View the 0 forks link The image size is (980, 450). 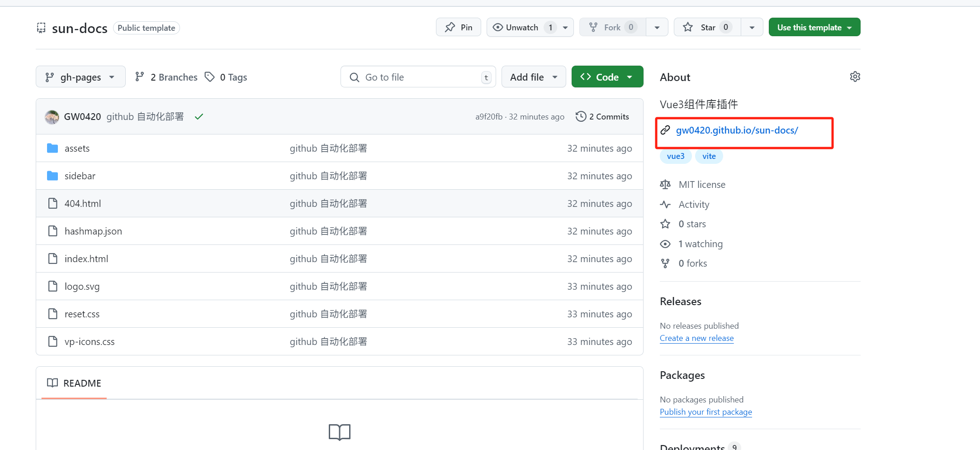pos(692,263)
